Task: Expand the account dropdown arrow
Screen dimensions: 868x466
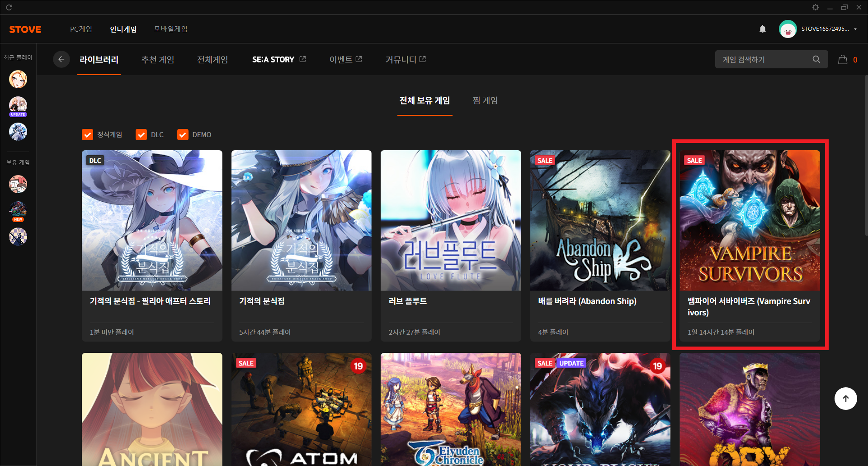Action: [x=855, y=29]
